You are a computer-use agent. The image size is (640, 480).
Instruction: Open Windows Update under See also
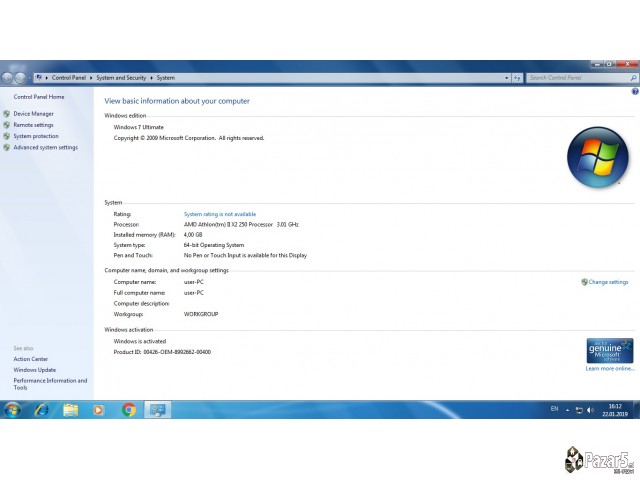click(34, 370)
